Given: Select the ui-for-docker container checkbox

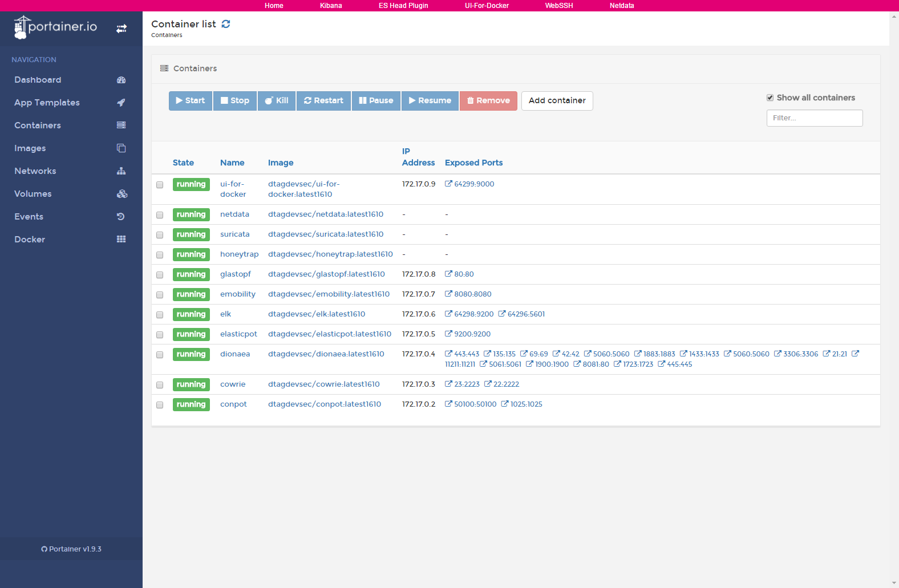Looking at the screenshot, I should click(160, 185).
